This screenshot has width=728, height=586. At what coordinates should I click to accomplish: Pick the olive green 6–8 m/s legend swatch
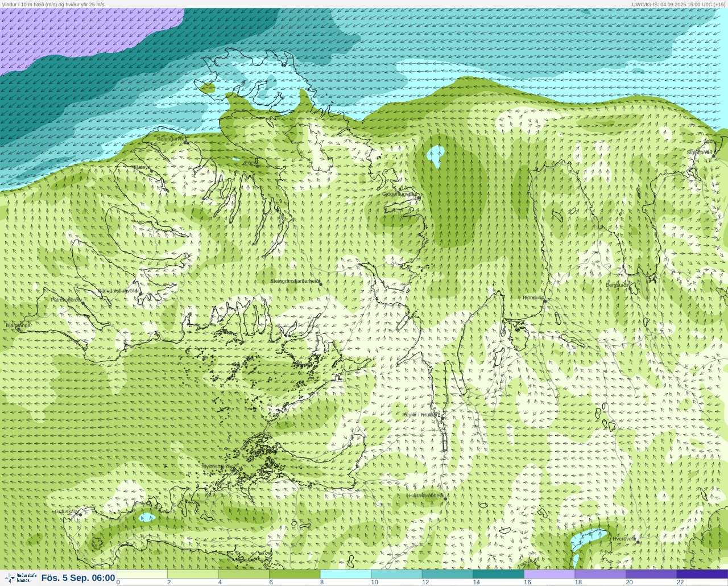point(295,574)
